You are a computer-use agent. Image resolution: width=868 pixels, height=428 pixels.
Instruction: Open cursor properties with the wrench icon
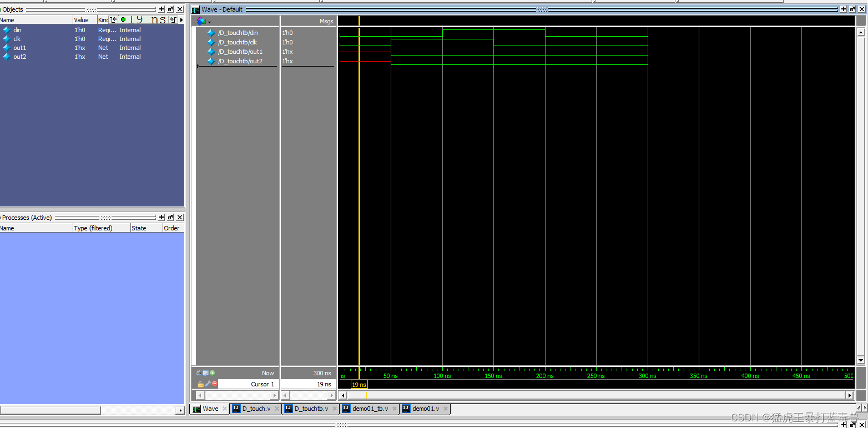(208, 384)
